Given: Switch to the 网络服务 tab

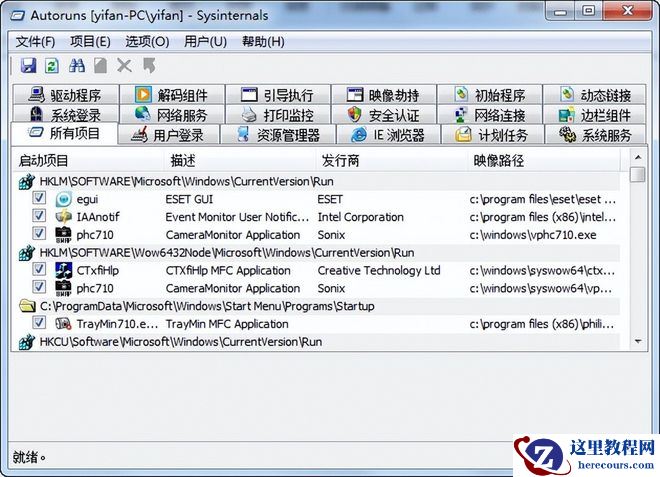Looking at the screenshot, I should pyautogui.click(x=172, y=114).
